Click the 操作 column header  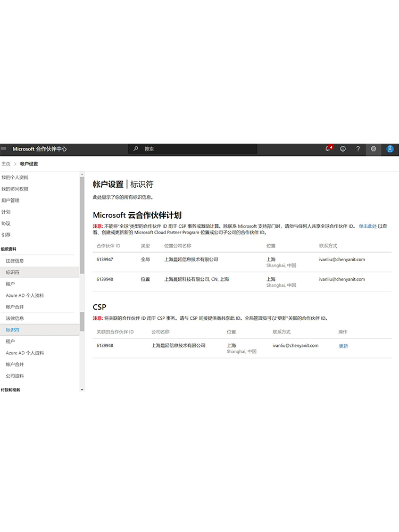pos(343,332)
